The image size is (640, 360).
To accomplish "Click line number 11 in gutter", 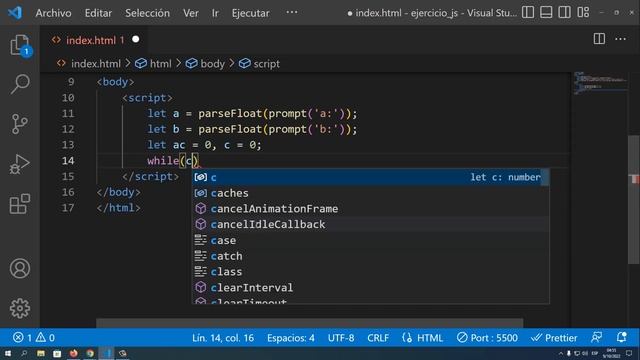I will (x=68, y=113).
